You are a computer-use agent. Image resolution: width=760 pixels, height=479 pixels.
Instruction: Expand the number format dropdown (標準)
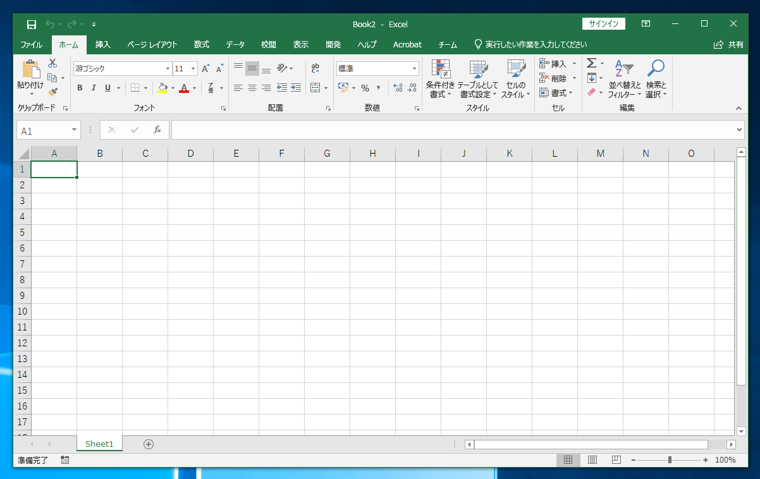pyautogui.click(x=414, y=69)
